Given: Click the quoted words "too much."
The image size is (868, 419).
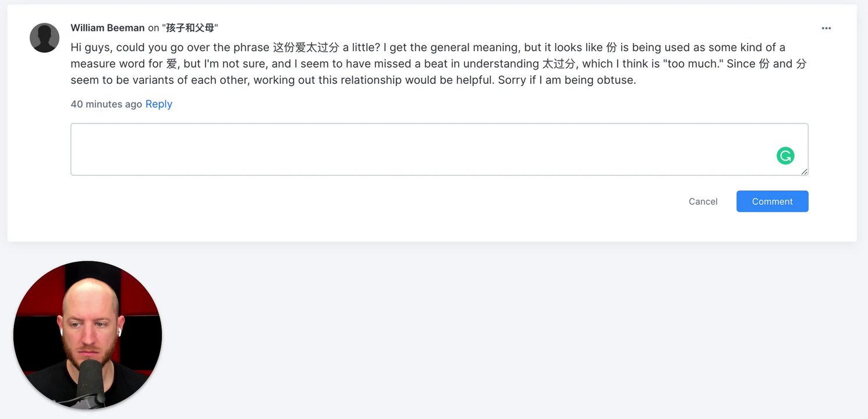Looking at the screenshot, I should [x=693, y=64].
